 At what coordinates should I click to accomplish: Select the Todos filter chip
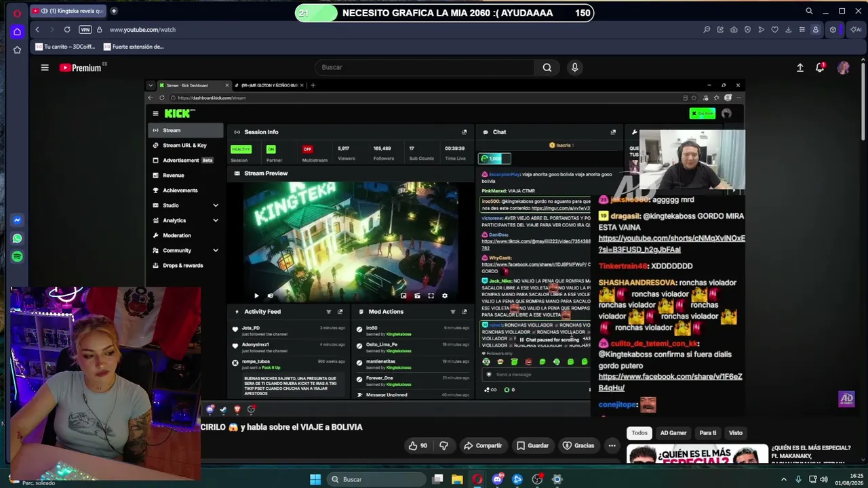coord(639,432)
